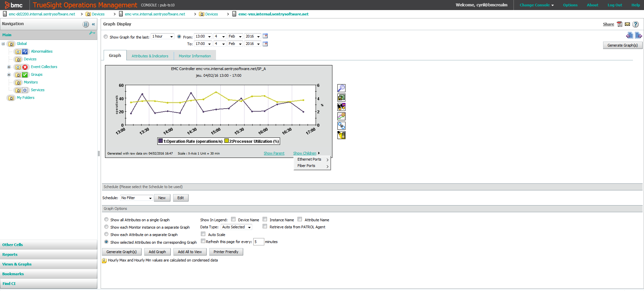Select Show all Attributes on single Graph

106,220
